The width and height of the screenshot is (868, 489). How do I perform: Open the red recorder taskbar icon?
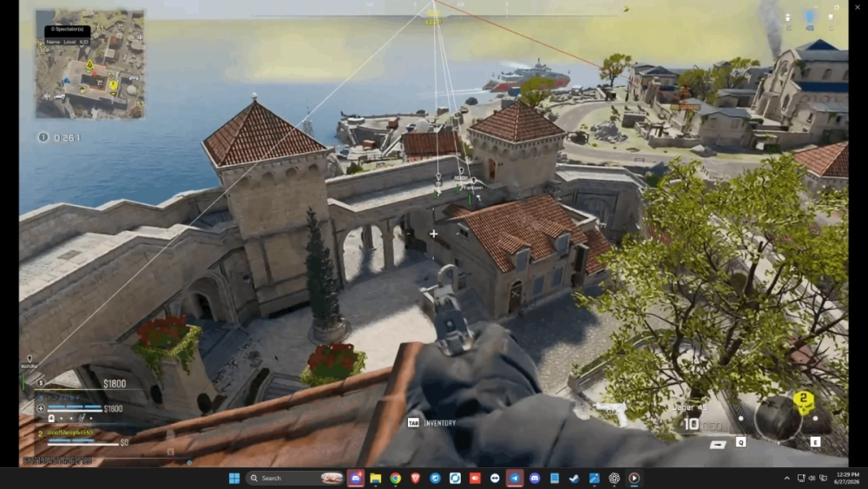coord(475,478)
